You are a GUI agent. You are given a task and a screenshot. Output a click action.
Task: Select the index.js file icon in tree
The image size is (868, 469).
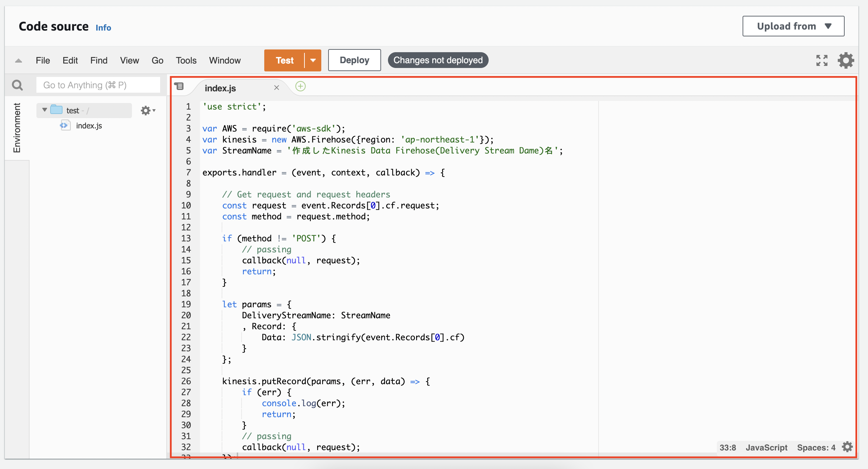click(x=65, y=125)
